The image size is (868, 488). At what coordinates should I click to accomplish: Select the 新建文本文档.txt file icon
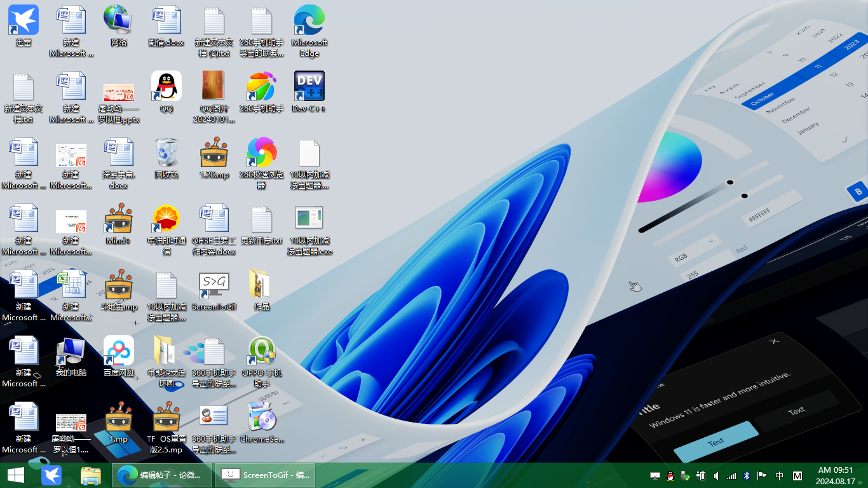coord(24,98)
